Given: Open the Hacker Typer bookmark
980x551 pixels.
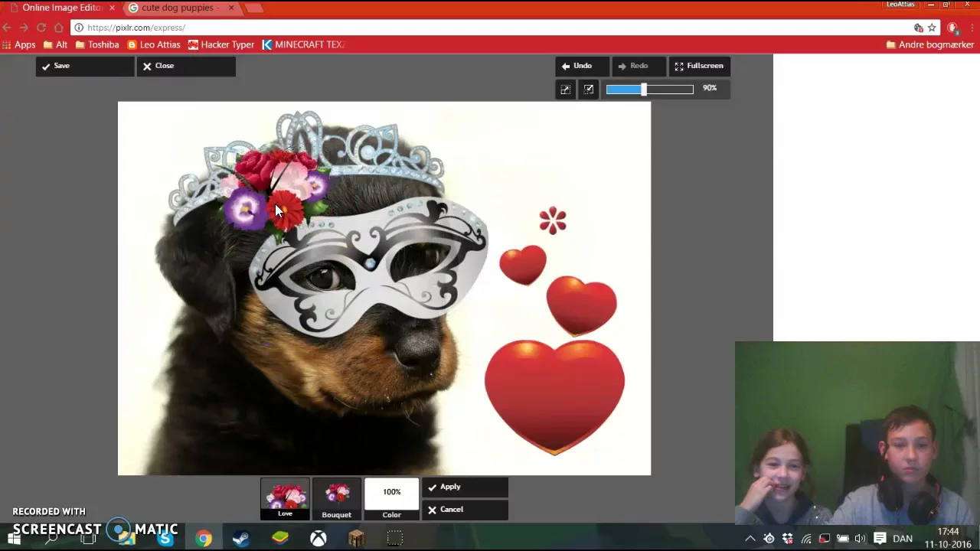Looking at the screenshot, I should [221, 44].
